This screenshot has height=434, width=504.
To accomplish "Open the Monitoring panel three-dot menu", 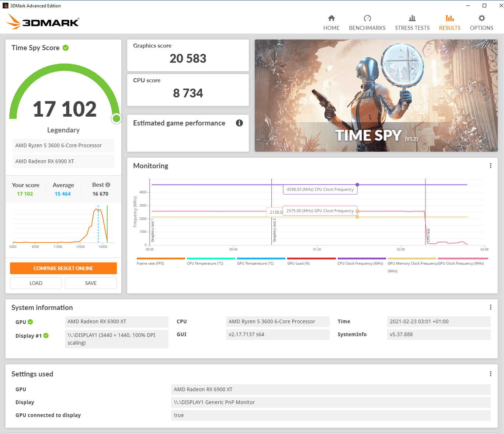I will click(x=490, y=166).
